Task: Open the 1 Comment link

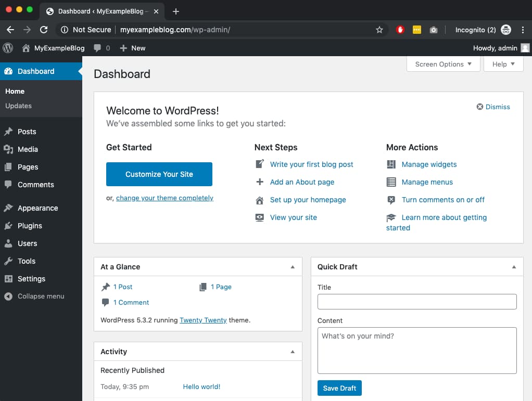Action: tap(131, 302)
